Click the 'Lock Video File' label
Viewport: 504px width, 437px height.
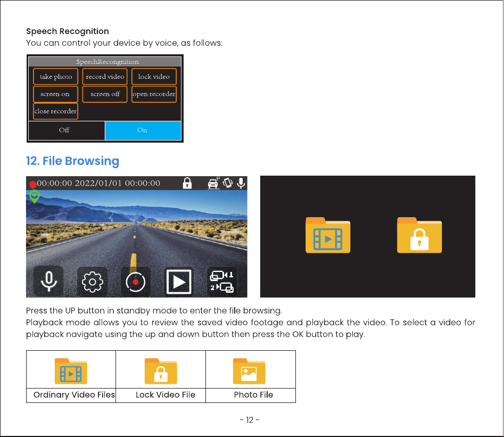coord(165,394)
